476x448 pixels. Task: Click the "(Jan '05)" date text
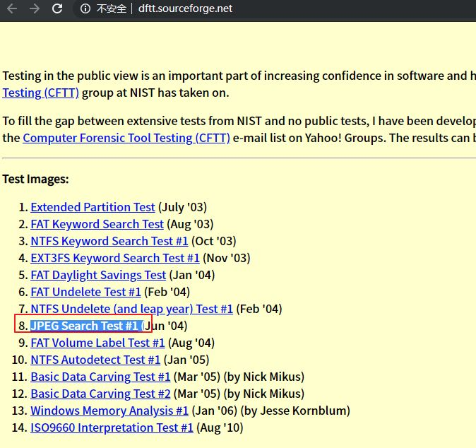click(186, 360)
